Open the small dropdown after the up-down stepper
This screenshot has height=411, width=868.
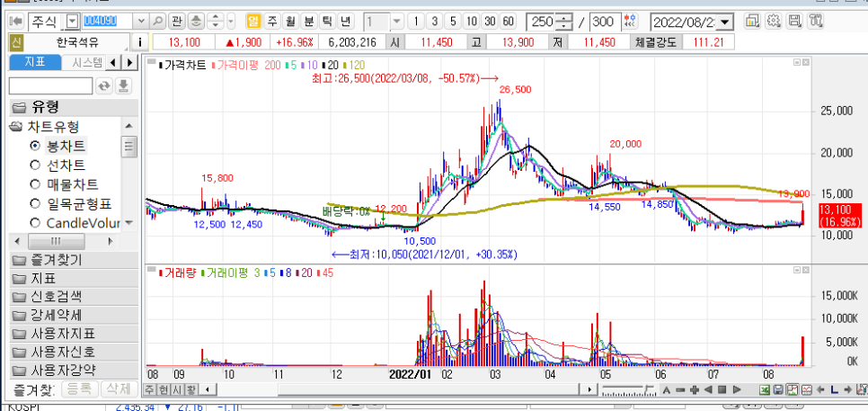click(231, 22)
